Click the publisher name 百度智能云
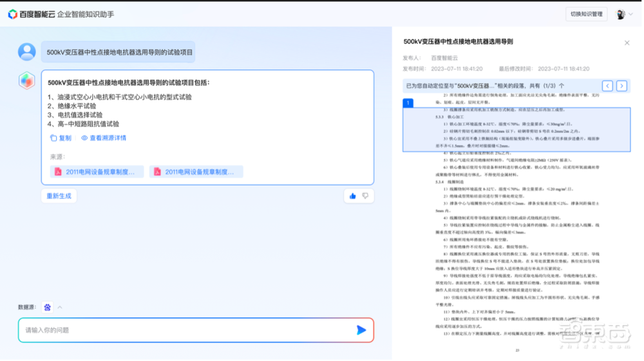Image resolution: width=644 pixels, height=361 pixels. tap(446, 59)
